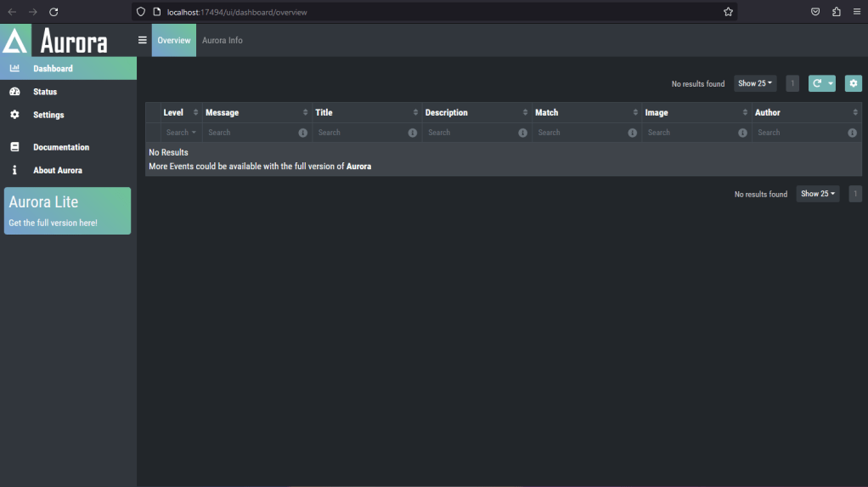Viewport: 868px width, 487px height.
Task: Switch to the Aurora Info tab
Action: 223,40
